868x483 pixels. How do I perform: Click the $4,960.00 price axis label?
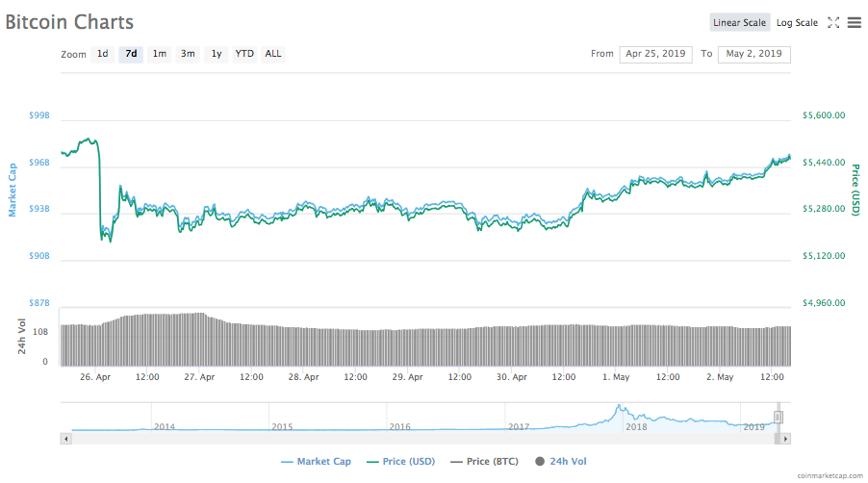824,303
